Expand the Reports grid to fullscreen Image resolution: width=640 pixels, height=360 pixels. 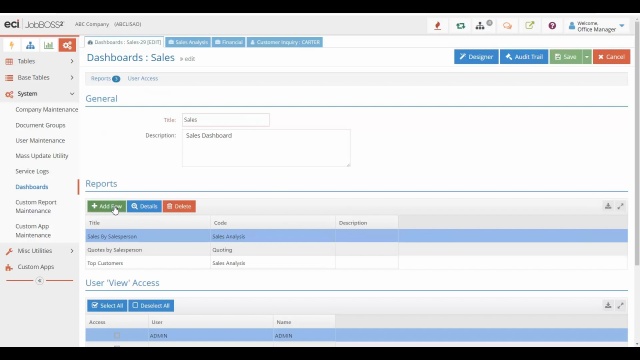point(620,206)
